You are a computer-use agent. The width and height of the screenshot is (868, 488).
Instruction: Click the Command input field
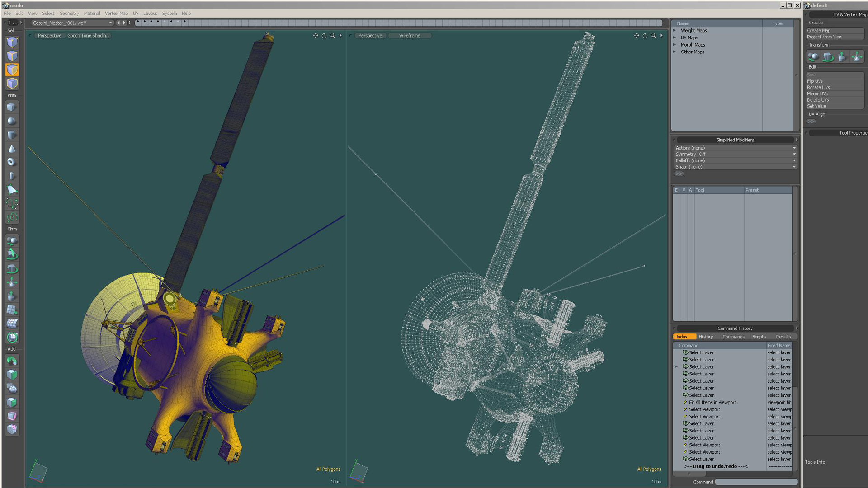point(756,482)
